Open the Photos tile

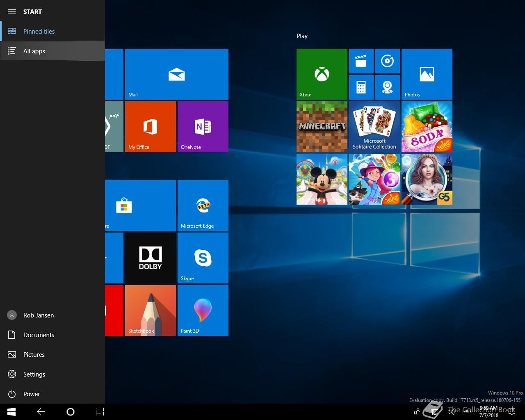[x=427, y=74]
